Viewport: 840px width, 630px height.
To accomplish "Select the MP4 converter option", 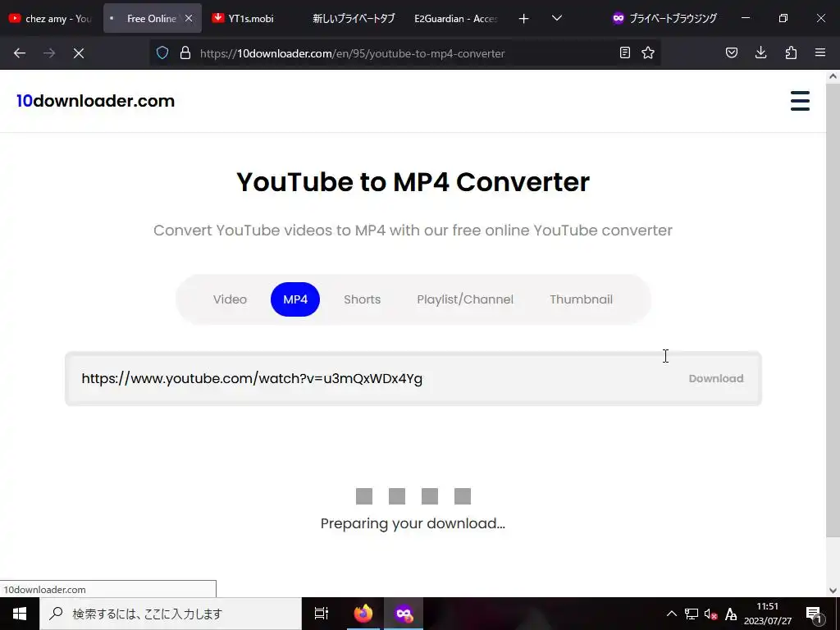I will (295, 299).
